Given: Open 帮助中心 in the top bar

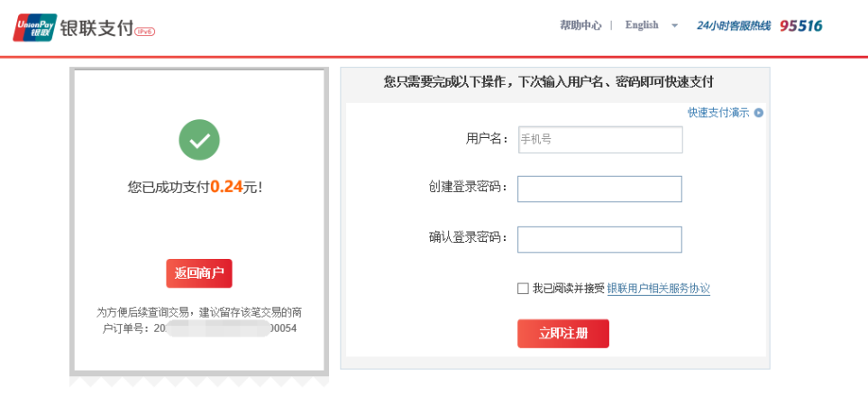Looking at the screenshot, I should pyautogui.click(x=580, y=25).
